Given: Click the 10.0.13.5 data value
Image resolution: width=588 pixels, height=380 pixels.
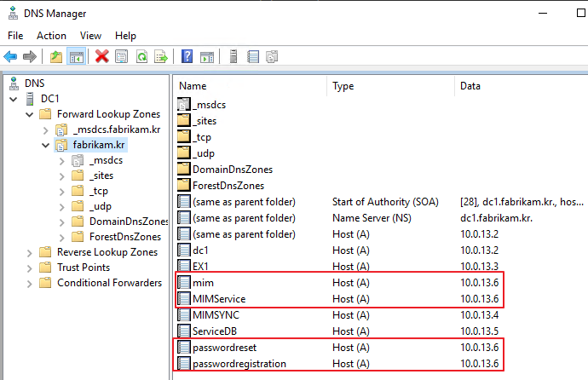Looking at the screenshot, I should coord(479,331).
